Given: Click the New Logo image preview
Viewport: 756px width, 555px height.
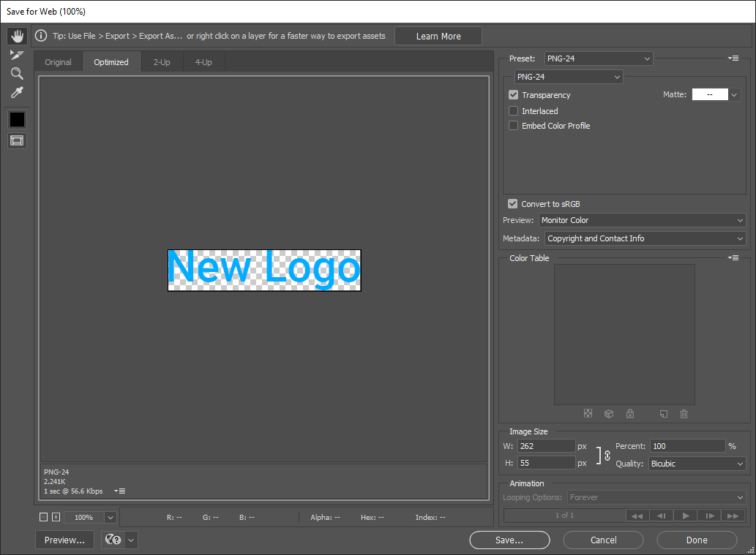Looking at the screenshot, I should 264,271.
